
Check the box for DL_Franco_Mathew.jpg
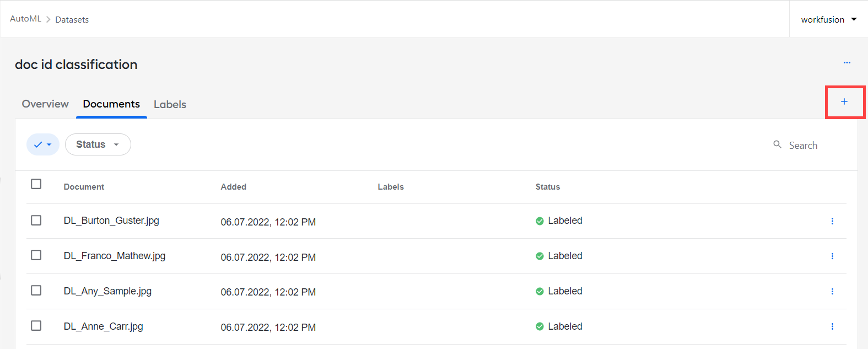coord(36,255)
